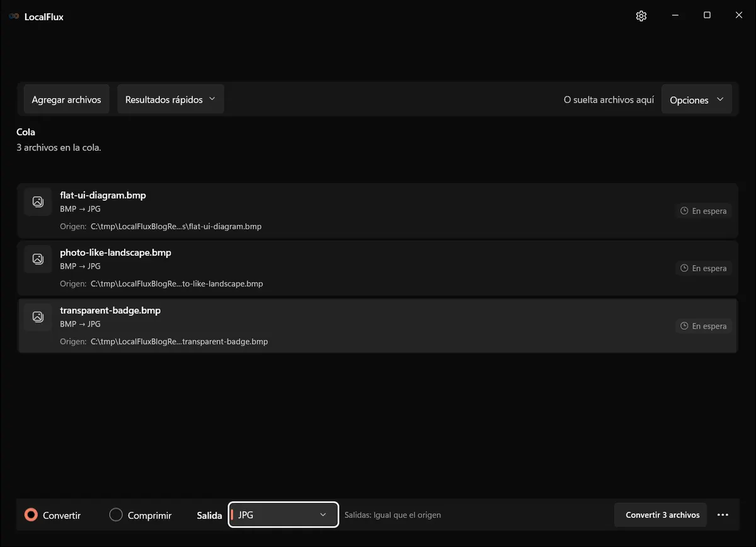Expand the Resultados rápidos dropdown
This screenshot has height=547, width=756.
[x=171, y=99]
